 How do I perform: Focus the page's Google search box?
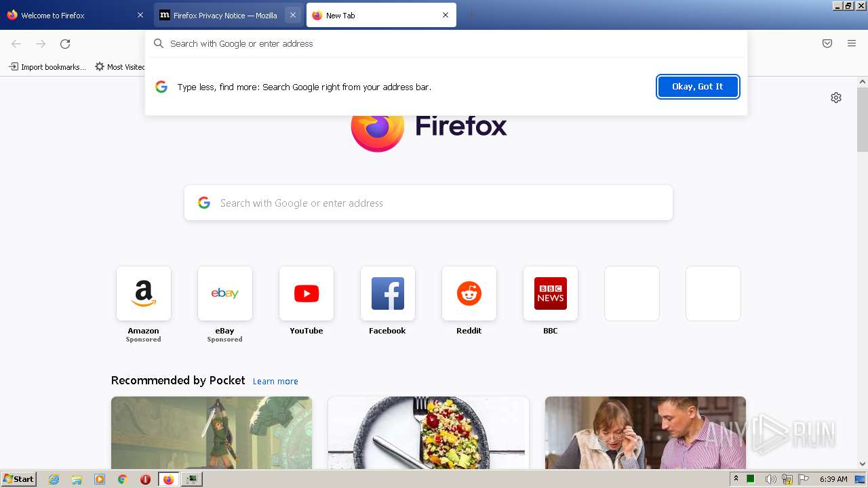click(x=429, y=203)
